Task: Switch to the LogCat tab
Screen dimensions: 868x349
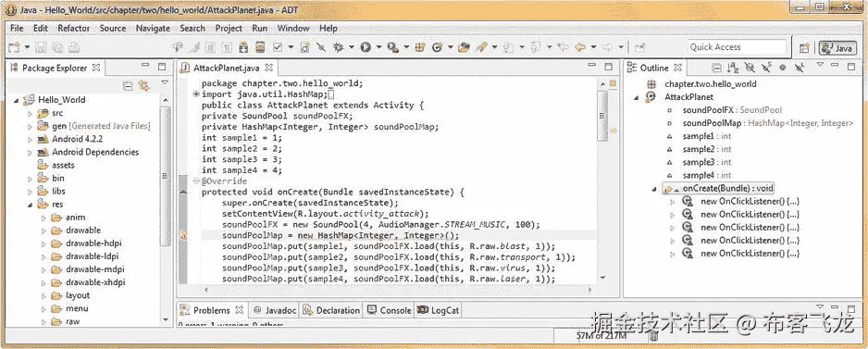Action: click(439, 310)
